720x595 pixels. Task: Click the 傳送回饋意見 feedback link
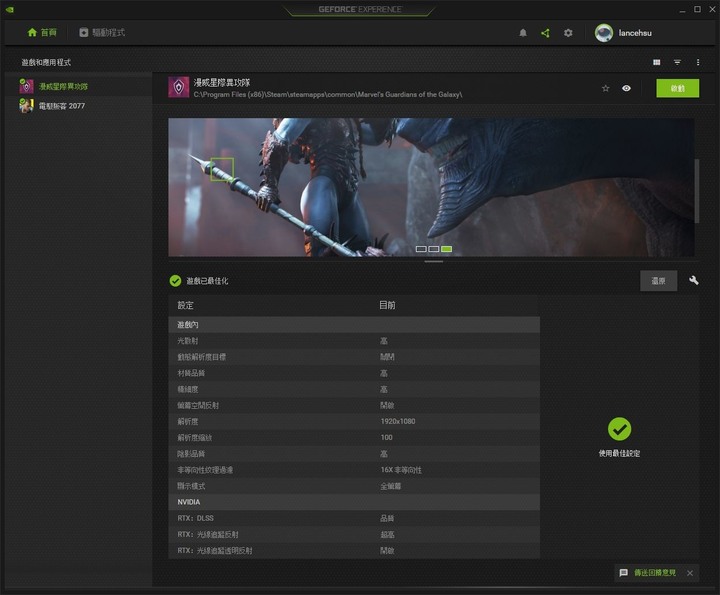pyautogui.click(x=655, y=573)
